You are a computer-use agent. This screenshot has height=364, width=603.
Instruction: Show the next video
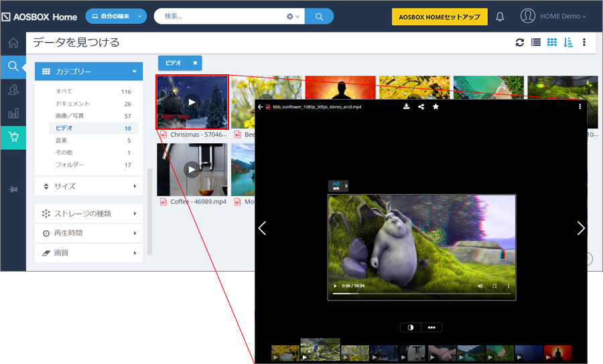pos(581,228)
